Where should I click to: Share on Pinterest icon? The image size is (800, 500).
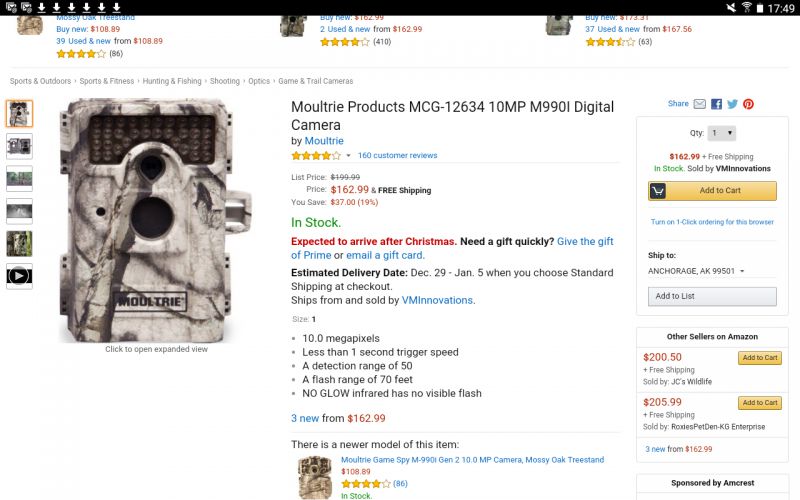(748, 104)
